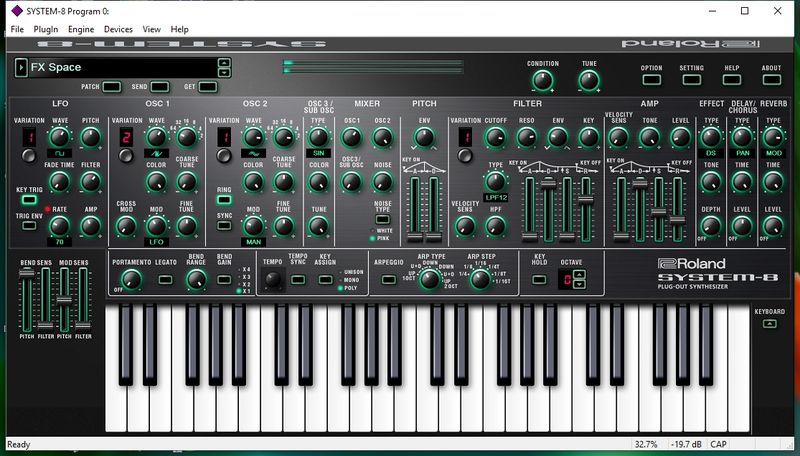
Task: Click the FILTER HPF knob
Action: pos(495,226)
